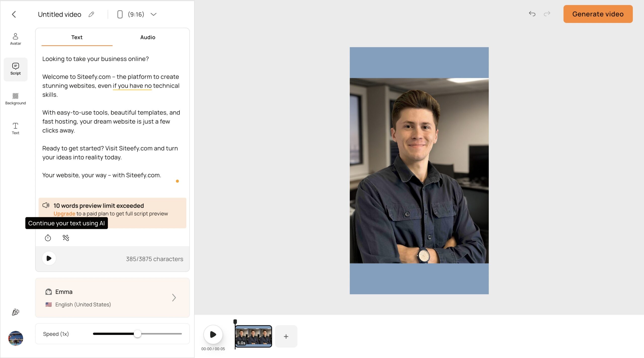Go back with the left chevron
The height and width of the screenshot is (358, 644).
coord(14,14)
